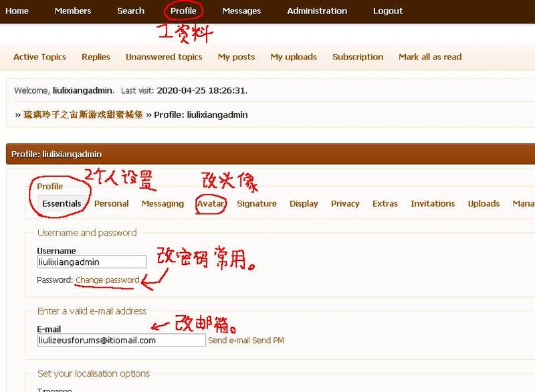Click the 'Enter a valid e-mail address' legend
Viewport: 535px width, 392px height.
pyautogui.click(x=92, y=311)
